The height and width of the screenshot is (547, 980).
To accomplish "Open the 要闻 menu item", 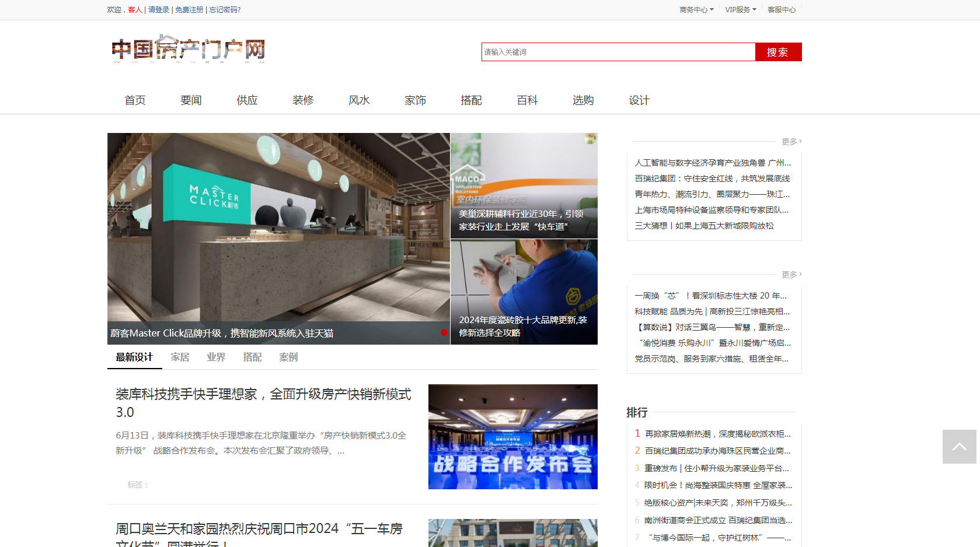I will point(191,100).
